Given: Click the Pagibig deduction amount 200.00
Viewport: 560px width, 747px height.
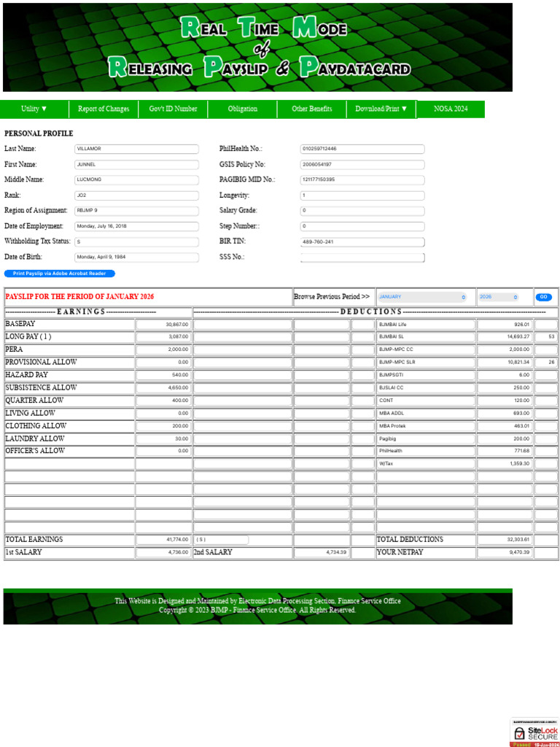Looking at the screenshot, I should click(x=505, y=438).
